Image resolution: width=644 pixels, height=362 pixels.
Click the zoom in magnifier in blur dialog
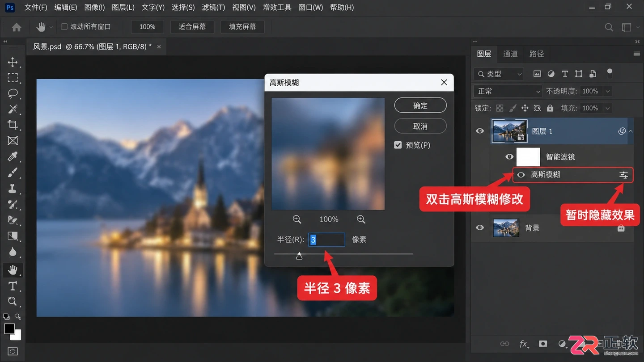(x=361, y=219)
